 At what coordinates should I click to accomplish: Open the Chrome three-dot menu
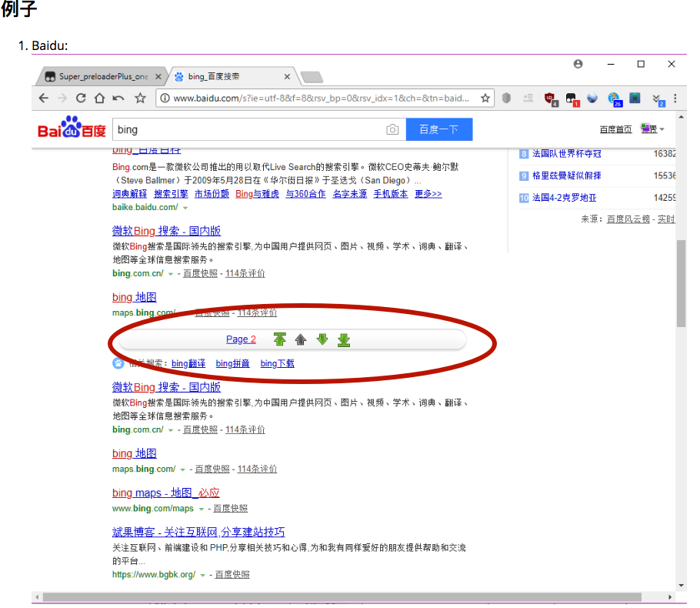[x=675, y=98]
